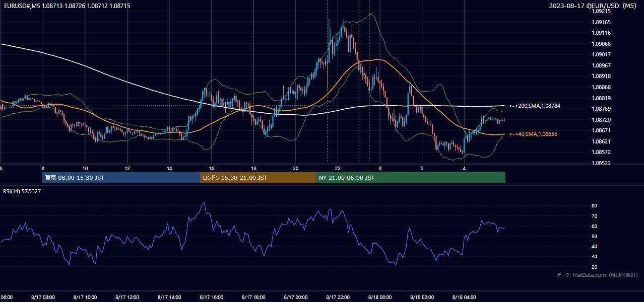The width and height of the screenshot is (644, 302).
Task: Click the 1.08868 price axis label
Action: [x=601, y=87]
